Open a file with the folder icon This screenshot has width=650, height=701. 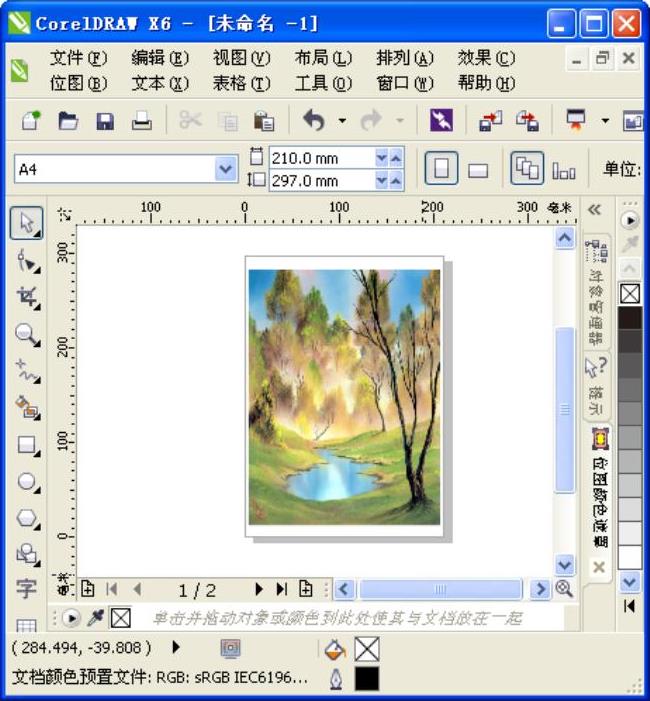tap(68, 121)
